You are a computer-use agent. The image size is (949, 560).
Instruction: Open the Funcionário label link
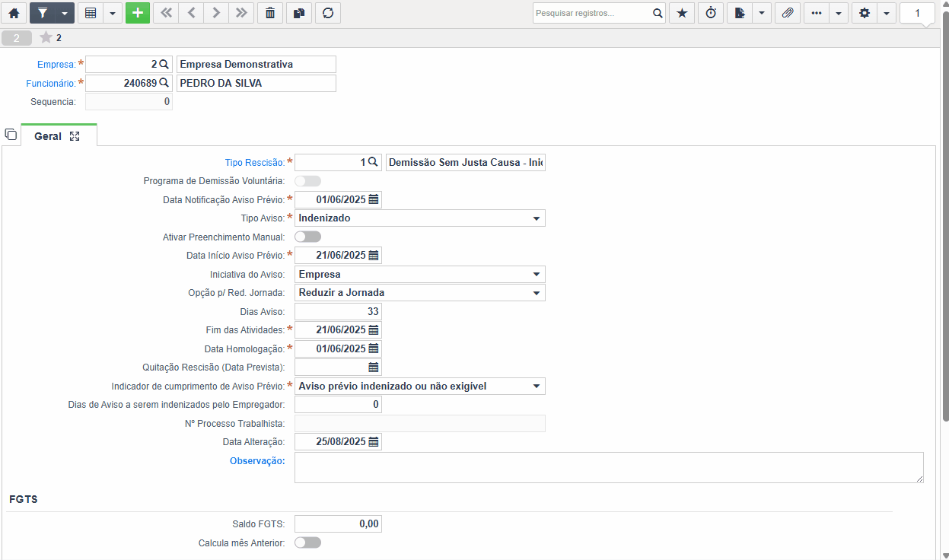point(51,84)
